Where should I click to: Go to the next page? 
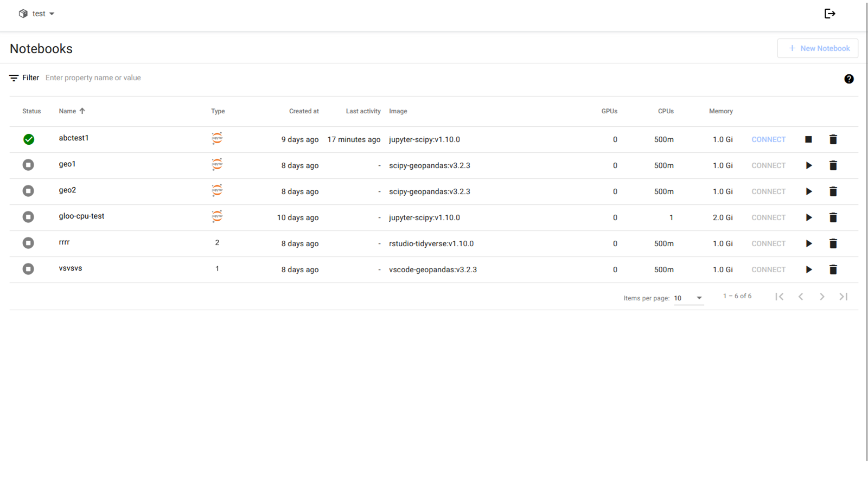(822, 297)
